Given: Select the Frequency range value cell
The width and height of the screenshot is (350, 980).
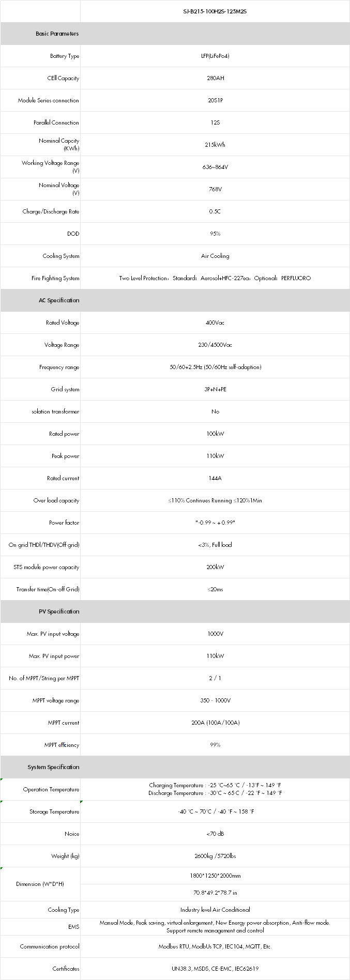Looking at the screenshot, I should pyautogui.click(x=215, y=367).
